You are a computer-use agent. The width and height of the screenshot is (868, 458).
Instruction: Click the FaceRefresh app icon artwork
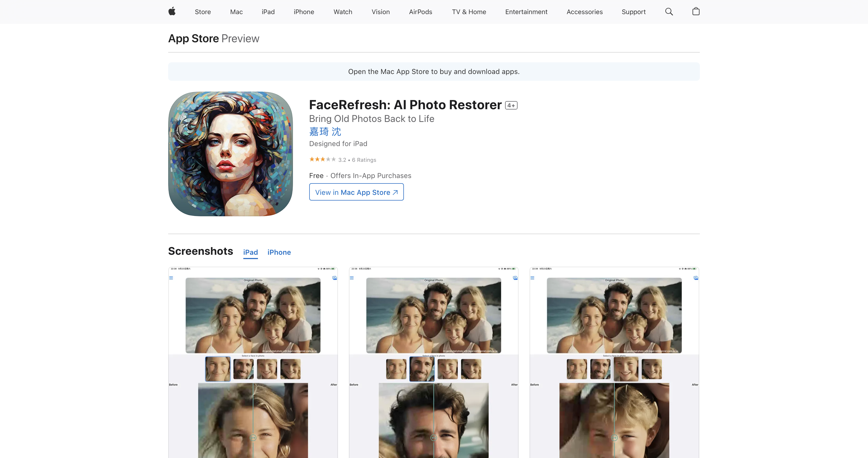pos(231,154)
